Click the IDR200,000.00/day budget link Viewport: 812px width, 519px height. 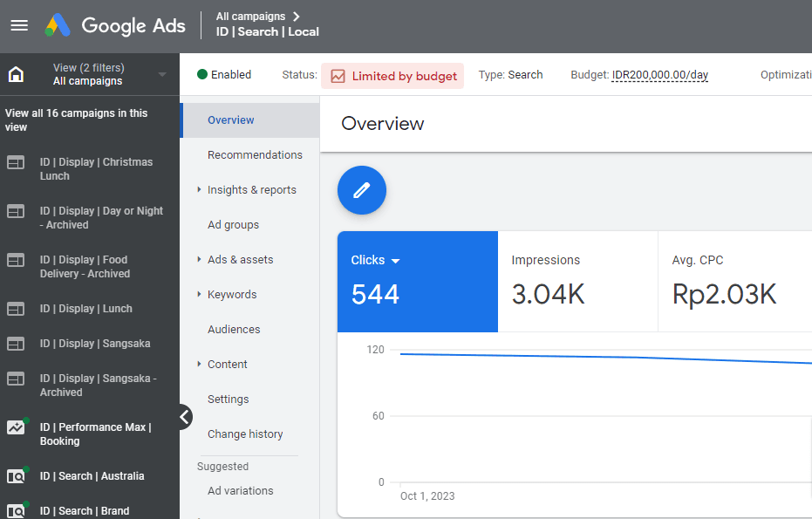click(x=659, y=75)
